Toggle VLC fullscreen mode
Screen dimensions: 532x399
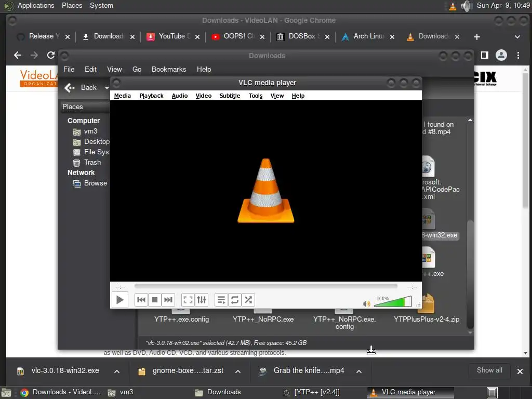coord(188,300)
